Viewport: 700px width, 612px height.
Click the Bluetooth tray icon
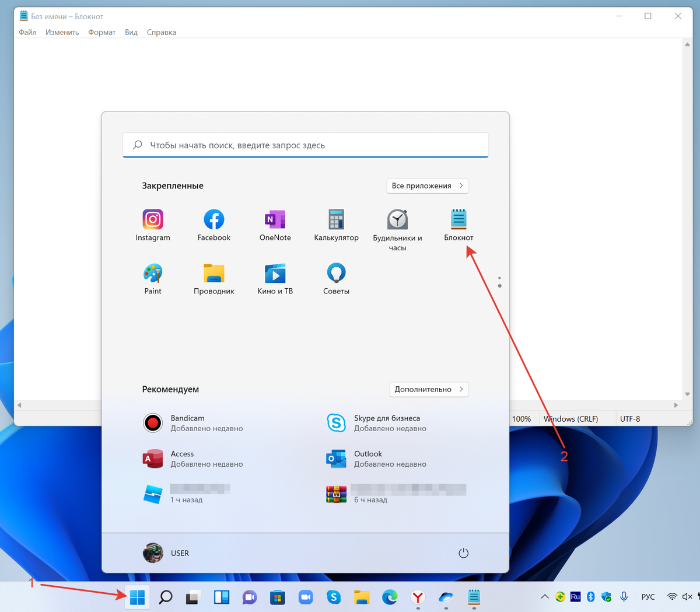(x=591, y=597)
